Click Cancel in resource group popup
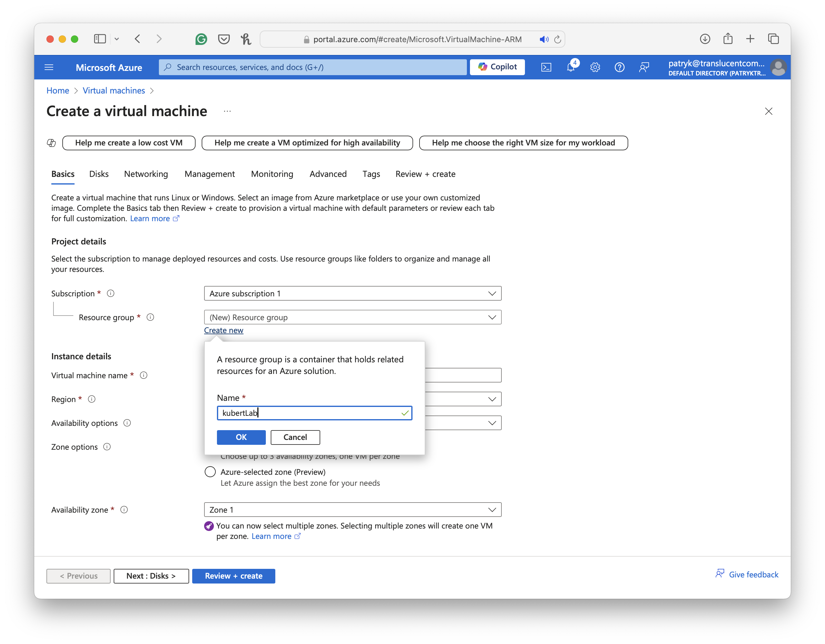Screen dimensions: 825x644 (x=295, y=437)
